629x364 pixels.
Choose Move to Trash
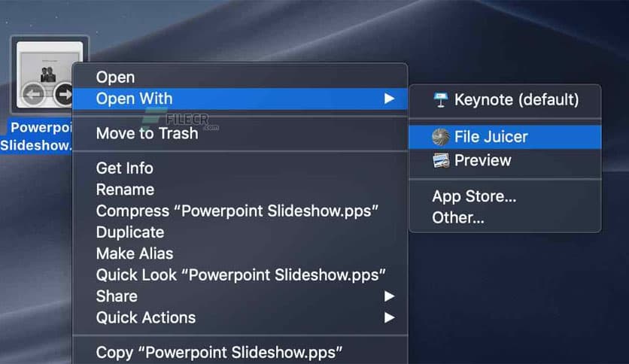tap(240, 134)
